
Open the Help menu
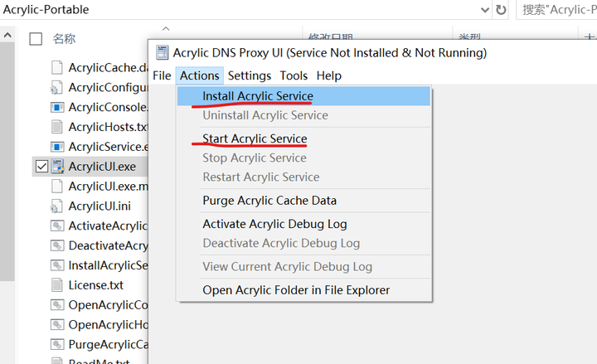click(329, 75)
